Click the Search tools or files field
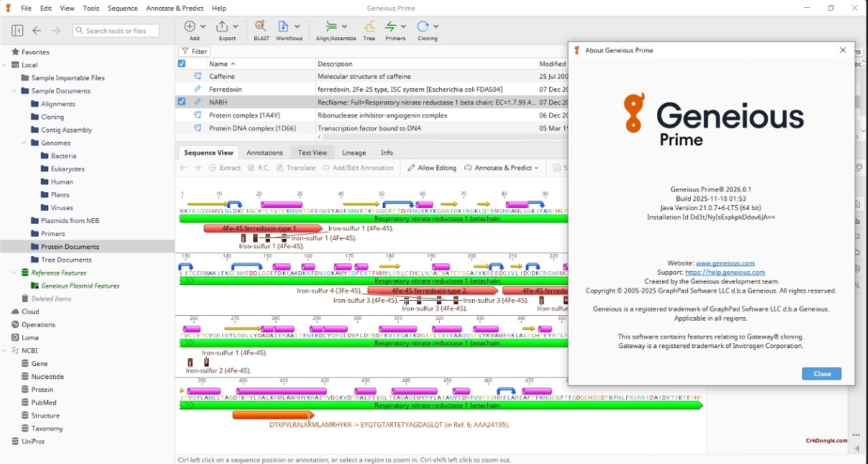This screenshot has width=868, height=464. coord(116,31)
